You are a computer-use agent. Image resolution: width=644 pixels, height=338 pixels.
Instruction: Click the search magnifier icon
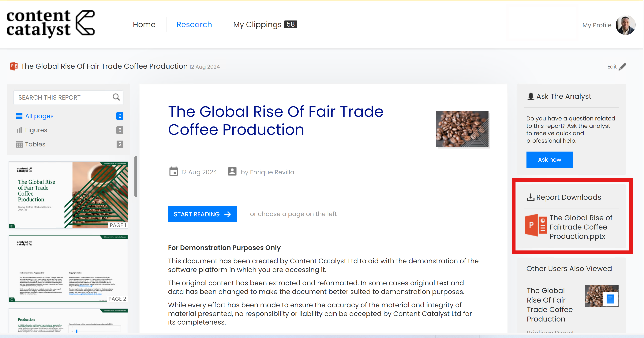(116, 97)
